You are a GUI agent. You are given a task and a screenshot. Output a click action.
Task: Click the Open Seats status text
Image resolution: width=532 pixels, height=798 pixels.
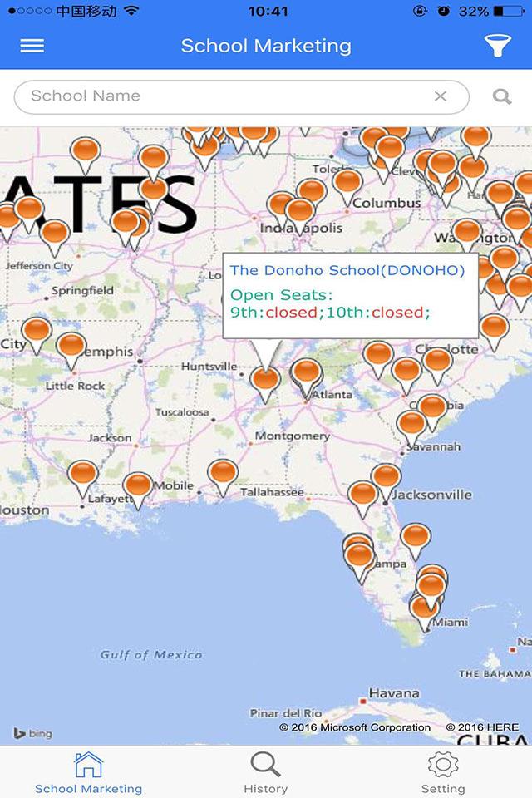coord(330,303)
